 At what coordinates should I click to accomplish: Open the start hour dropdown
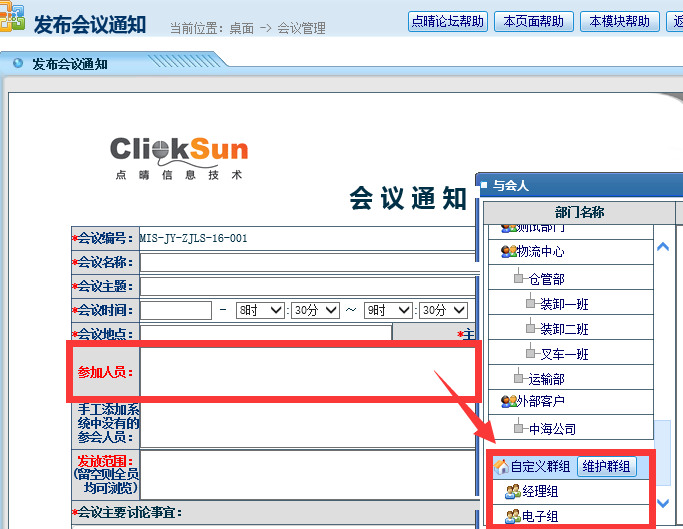pyautogui.click(x=261, y=311)
